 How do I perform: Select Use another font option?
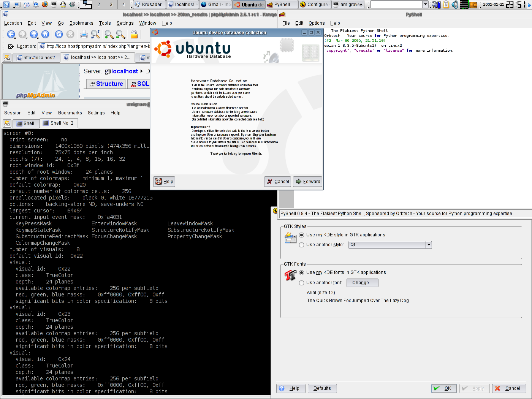[x=321, y=283]
